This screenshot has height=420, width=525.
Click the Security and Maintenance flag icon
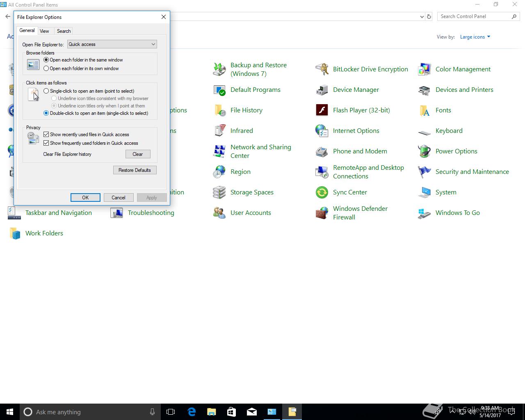[425, 172]
